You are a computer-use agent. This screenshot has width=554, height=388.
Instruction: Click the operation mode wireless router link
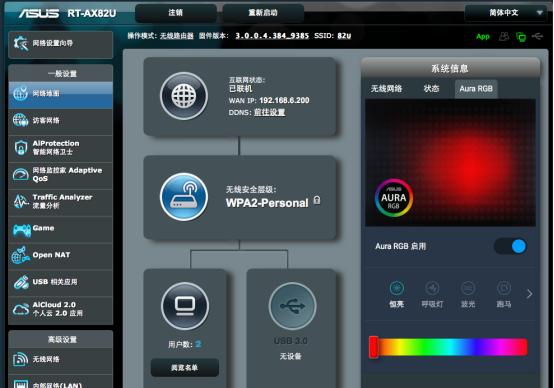coord(177,36)
